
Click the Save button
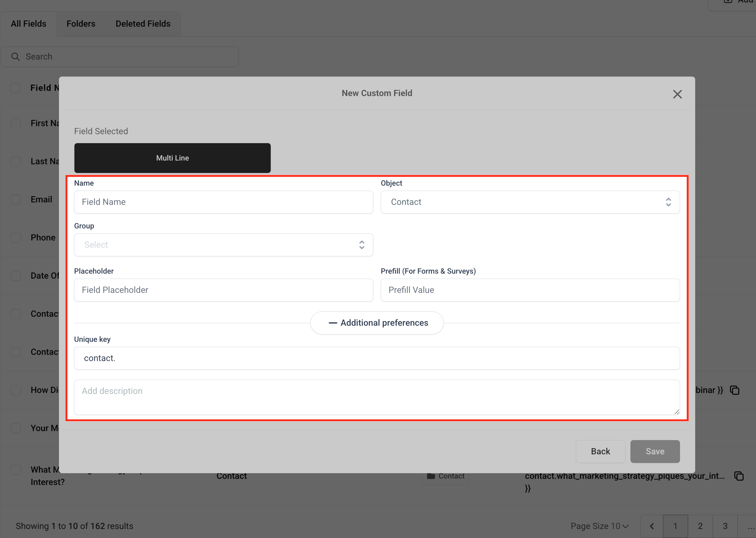click(x=655, y=451)
